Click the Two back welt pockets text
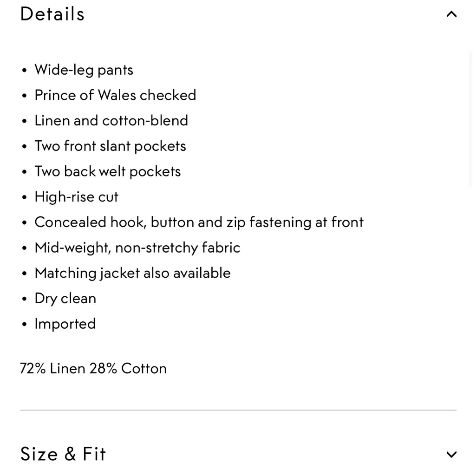 click(x=107, y=171)
